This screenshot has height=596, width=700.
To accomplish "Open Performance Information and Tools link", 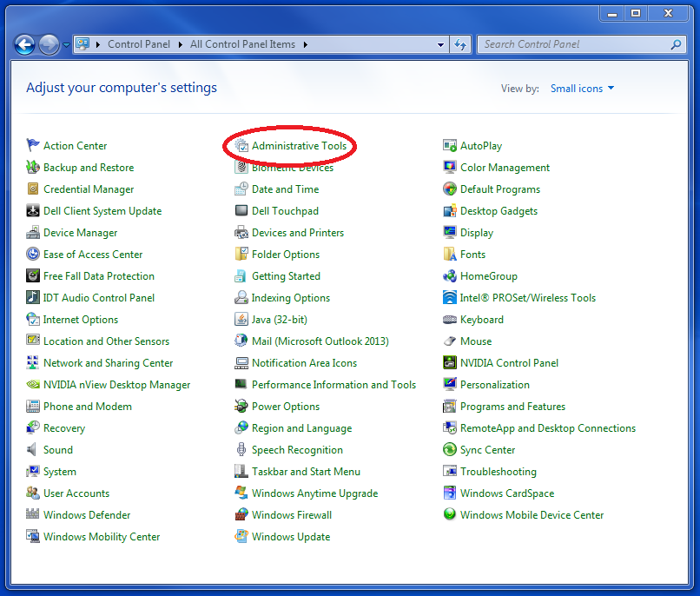I will (x=333, y=384).
